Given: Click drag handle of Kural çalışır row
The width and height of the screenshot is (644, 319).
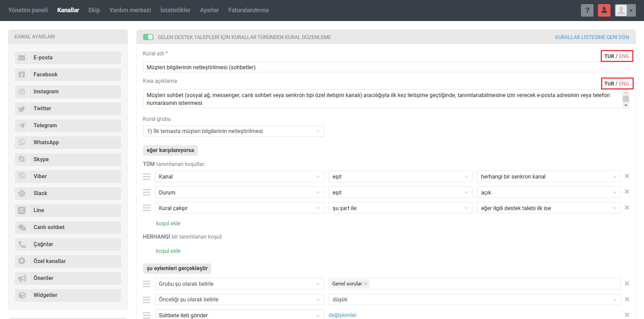Looking at the screenshot, I should [146, 208].
